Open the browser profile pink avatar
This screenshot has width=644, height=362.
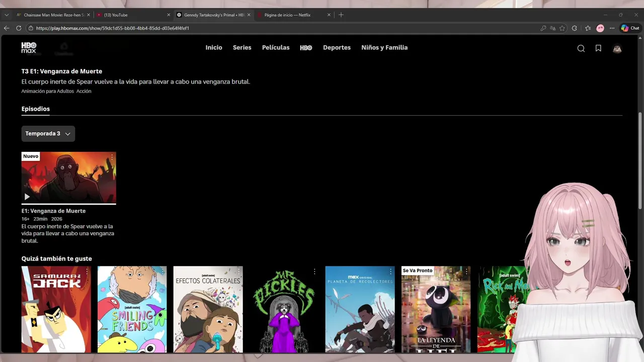coord(600,28)
